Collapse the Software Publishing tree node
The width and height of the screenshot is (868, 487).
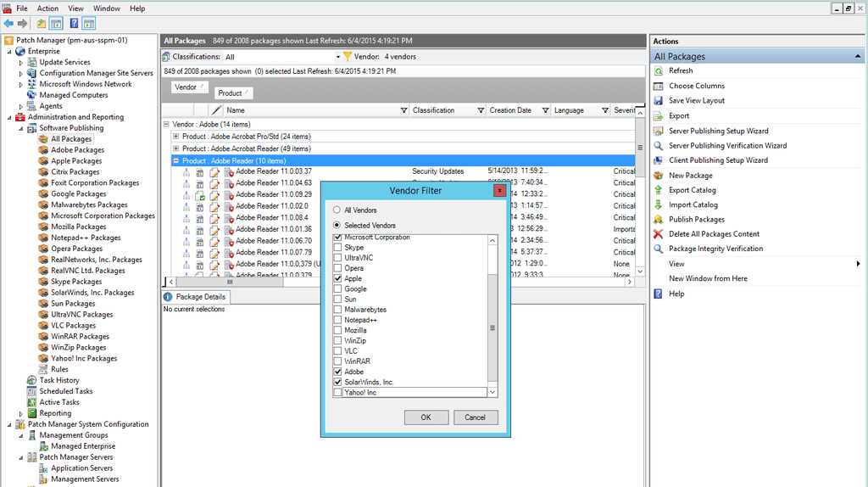tap(21, 128)
